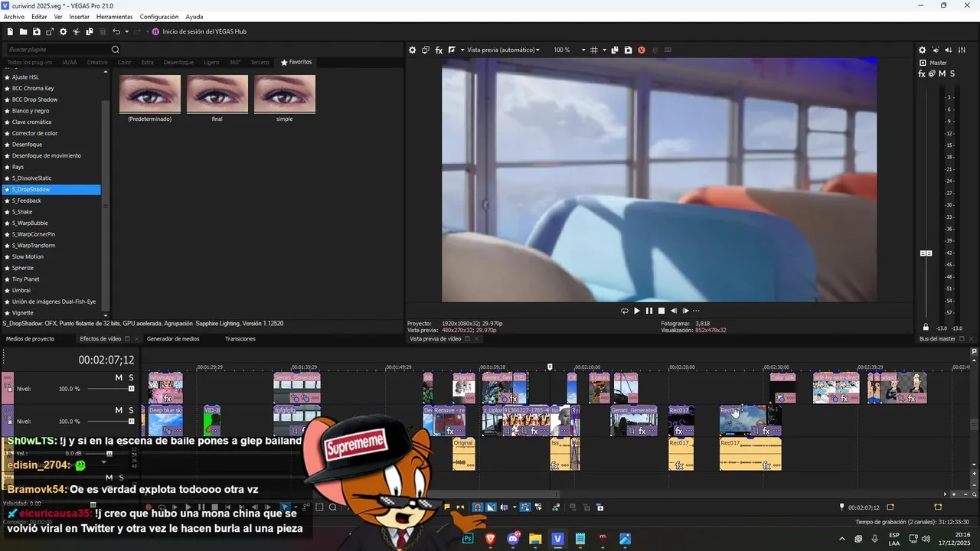Save preview snapshot to file
This screenshot has height=551, width=980.
[628, 50]
